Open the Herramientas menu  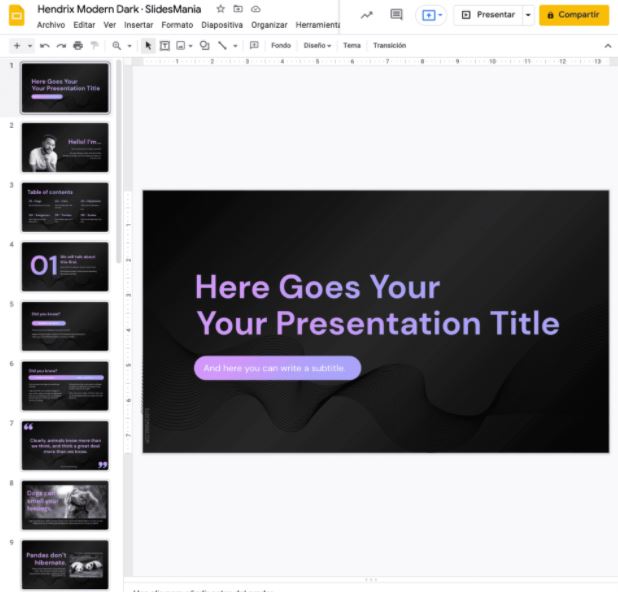(x=318, y=25)
